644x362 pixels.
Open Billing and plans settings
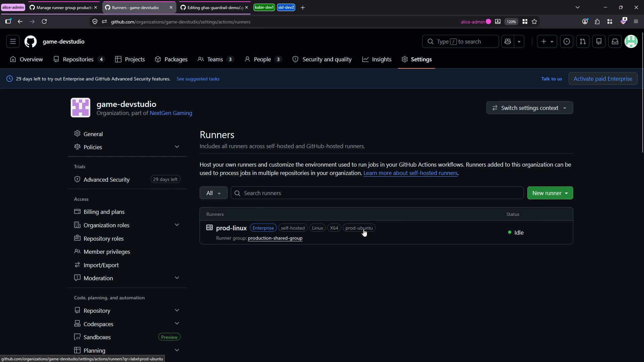127,212
